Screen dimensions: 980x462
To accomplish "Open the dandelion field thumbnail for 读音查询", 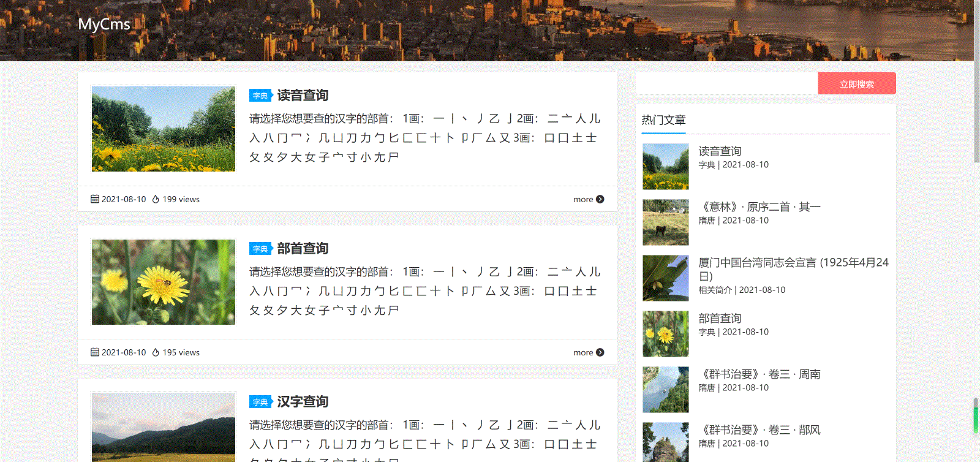I will point(163,129).
